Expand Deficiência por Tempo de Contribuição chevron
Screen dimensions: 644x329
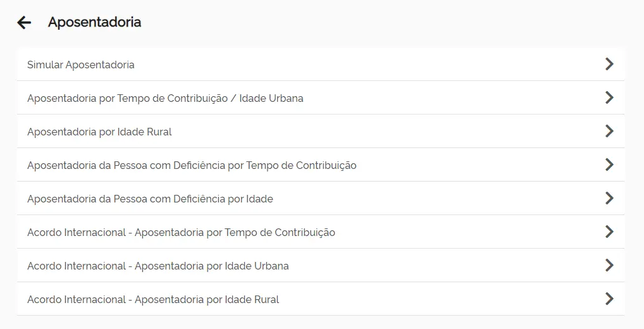[x=609, y=164]
